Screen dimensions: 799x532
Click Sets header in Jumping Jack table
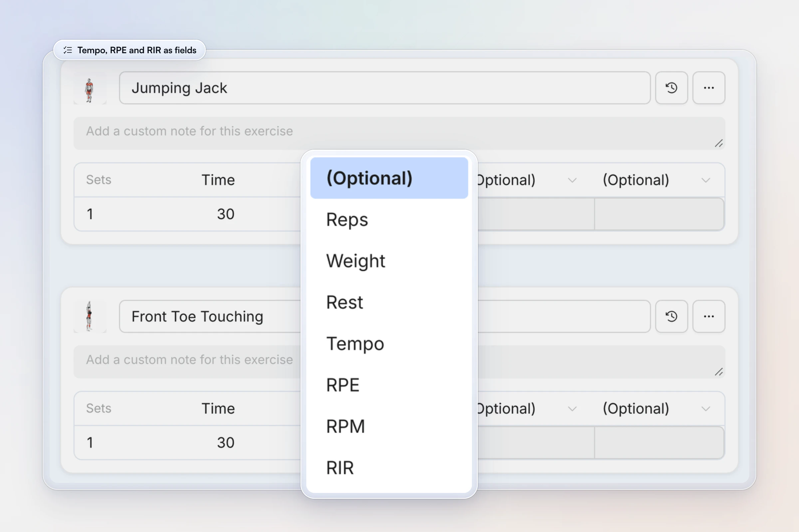[x=99, y=180]
